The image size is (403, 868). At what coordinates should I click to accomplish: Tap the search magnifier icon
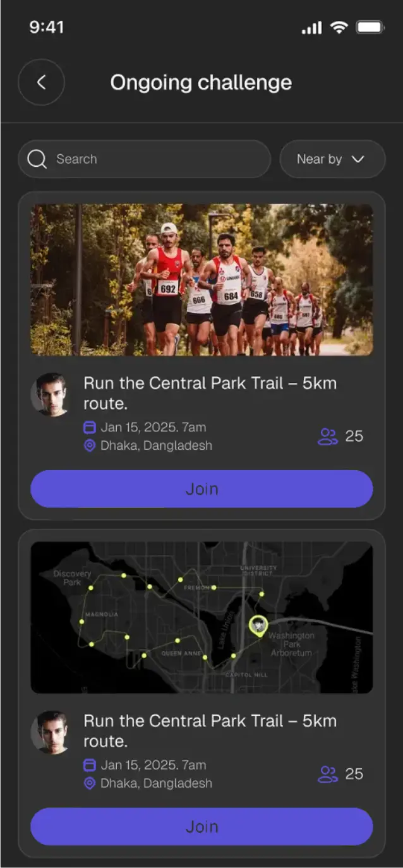pos(37,159)
